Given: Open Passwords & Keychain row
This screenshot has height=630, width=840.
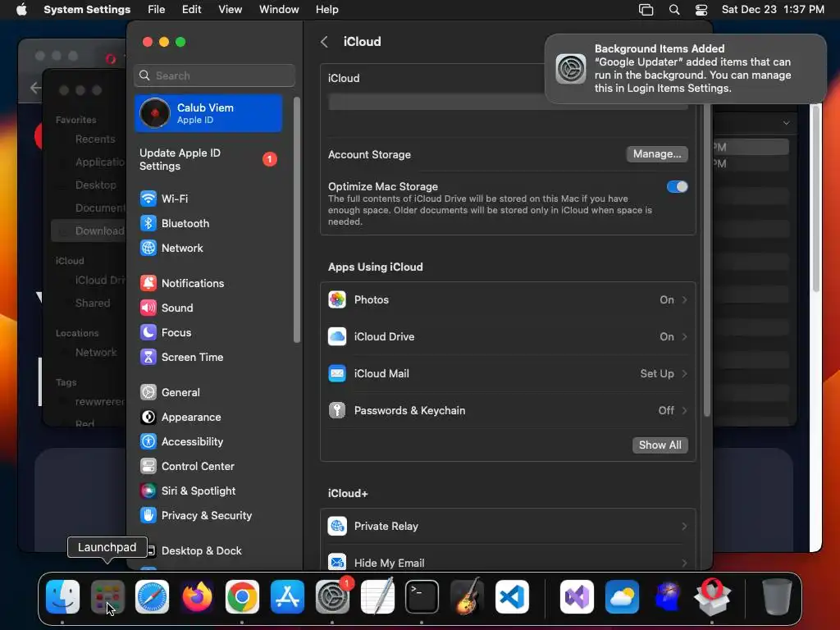Looking at the screenshot, I should 508,411.
